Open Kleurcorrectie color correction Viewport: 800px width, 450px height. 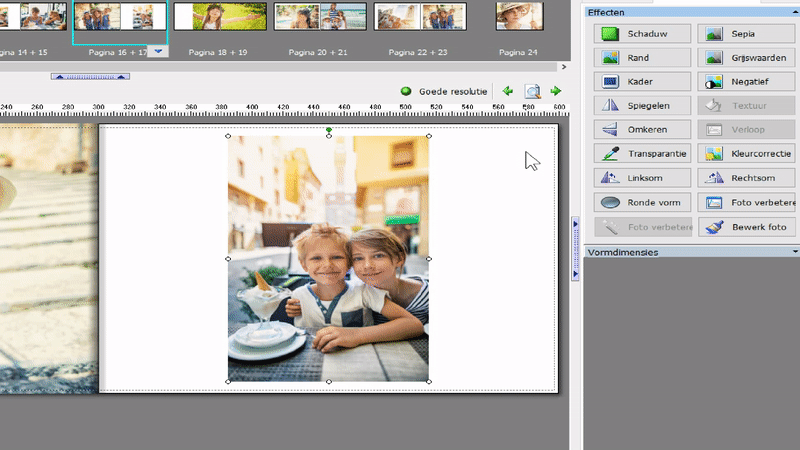coord(747,154)
